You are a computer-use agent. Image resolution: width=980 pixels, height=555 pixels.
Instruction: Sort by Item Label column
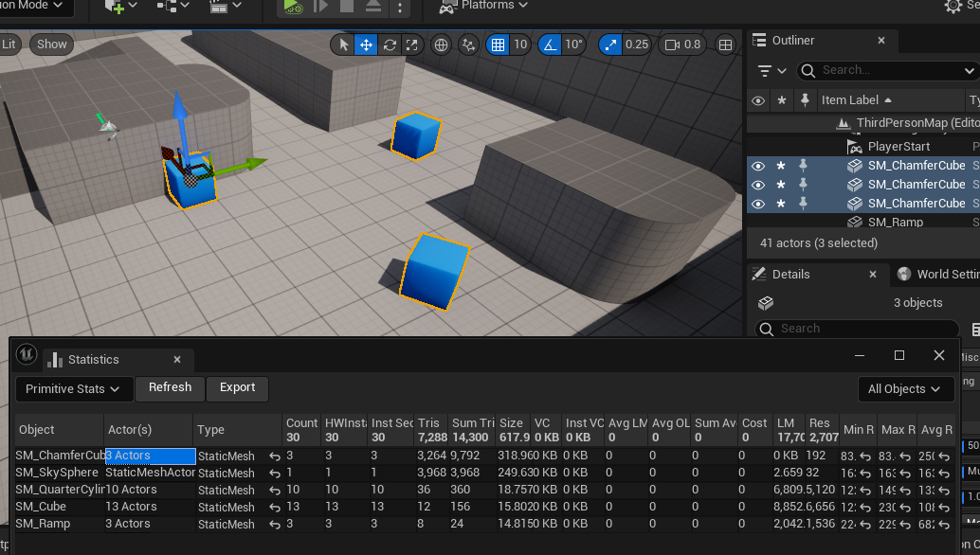[856, 99]
